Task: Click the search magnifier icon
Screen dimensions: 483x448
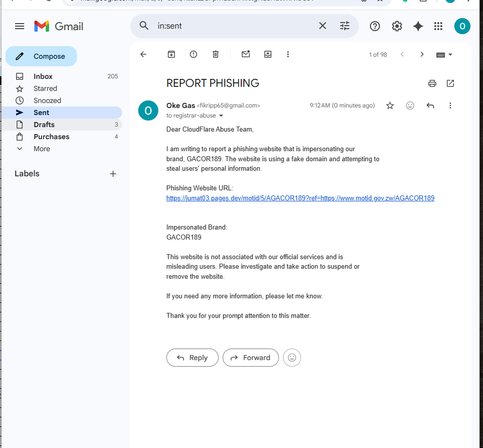Action: click(144, 26)
